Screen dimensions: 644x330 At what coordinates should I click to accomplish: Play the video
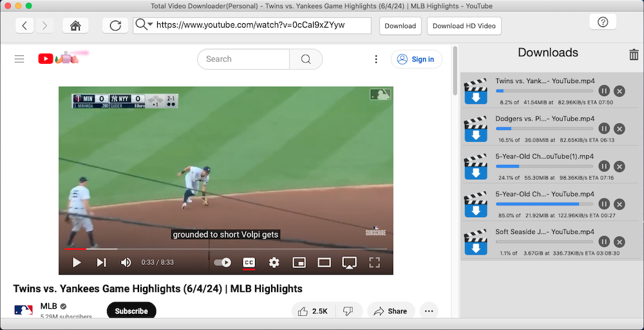77,262
